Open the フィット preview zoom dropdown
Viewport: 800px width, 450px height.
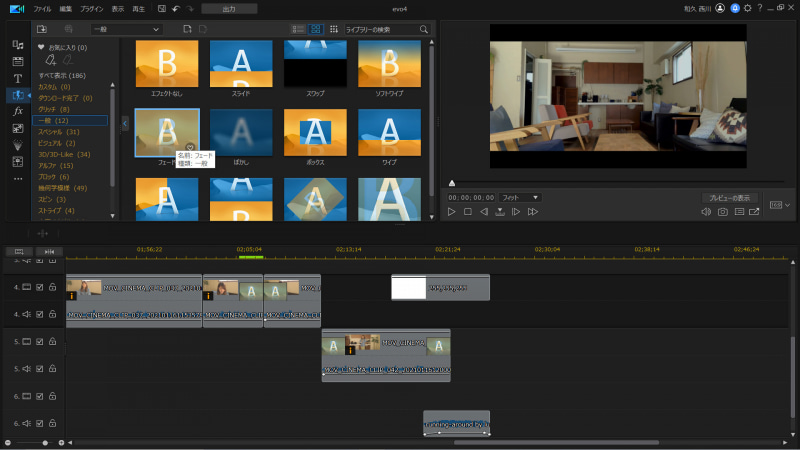click(520, 197)
